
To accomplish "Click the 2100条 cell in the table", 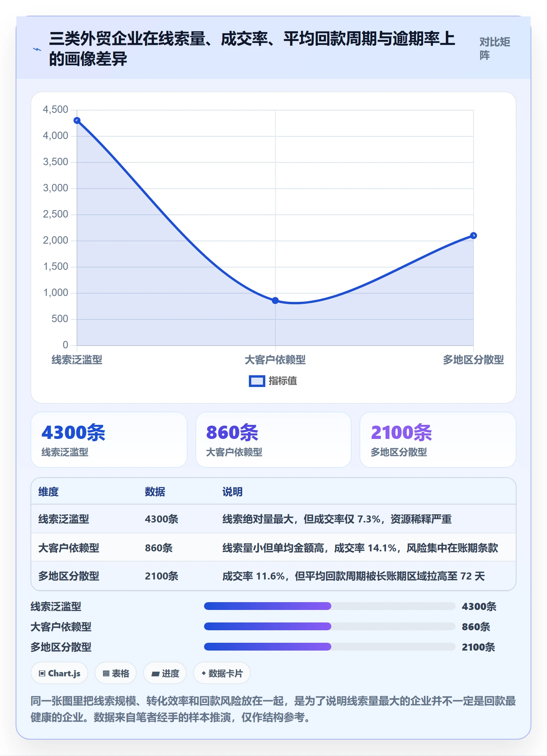I will click(x=162, y=576).
